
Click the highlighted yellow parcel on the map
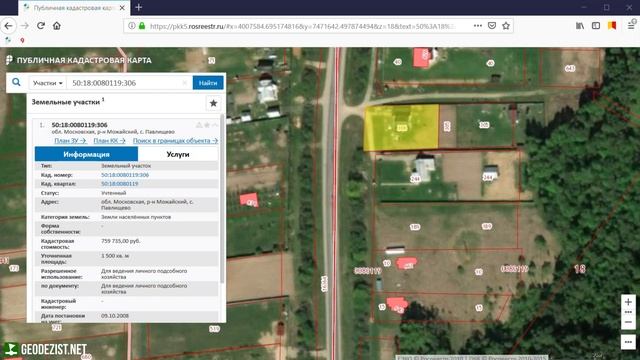(401, 127)
